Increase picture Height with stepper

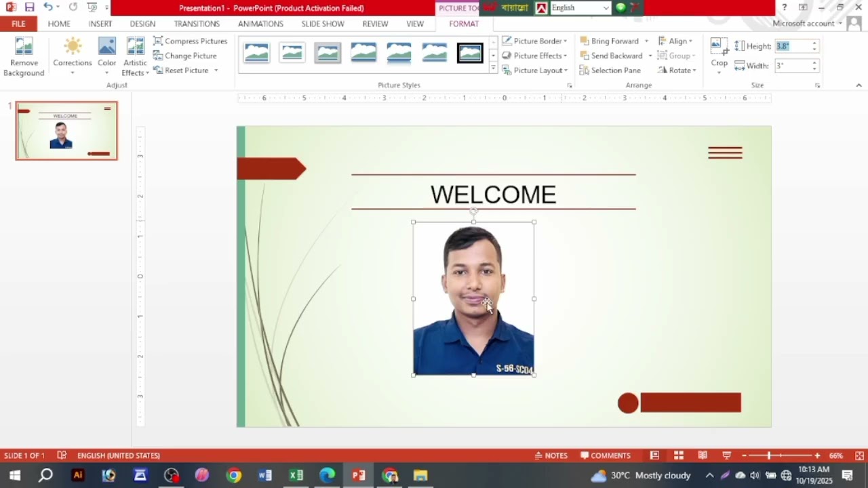814,43
